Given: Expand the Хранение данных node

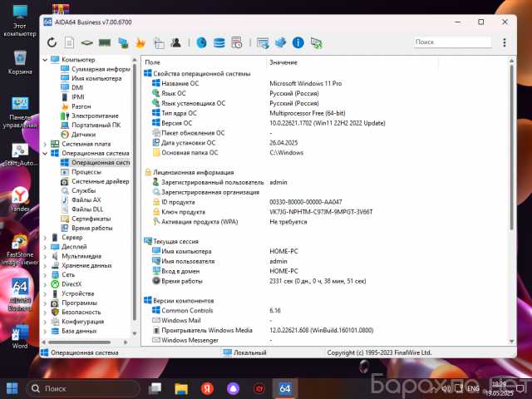Looking at the screenshot, I should pos(45,265).
